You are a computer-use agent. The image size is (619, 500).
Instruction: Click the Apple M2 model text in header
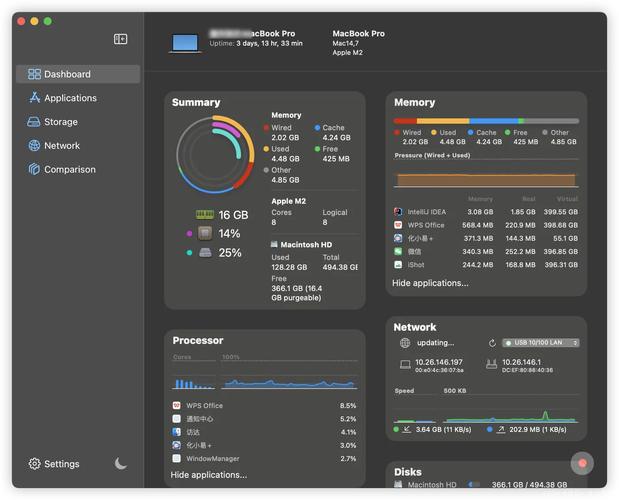coord(348,52)
